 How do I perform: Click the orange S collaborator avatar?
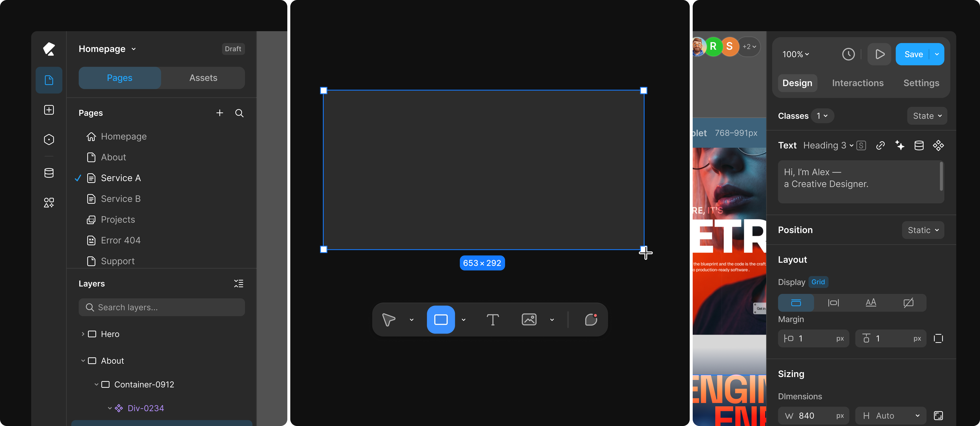point(729,47)
